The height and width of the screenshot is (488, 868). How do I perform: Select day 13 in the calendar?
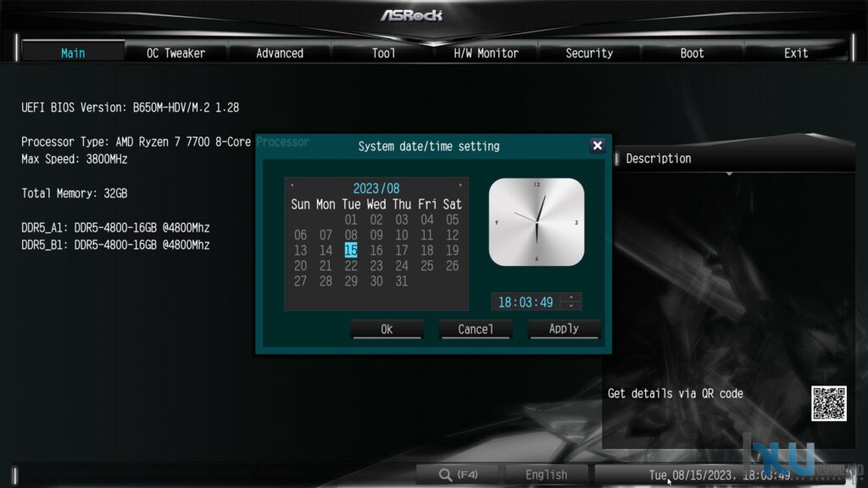coord(301,251)
